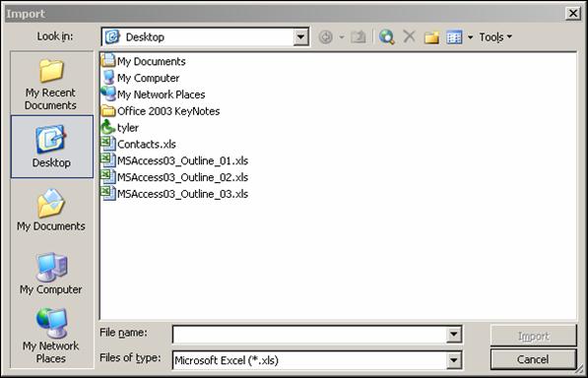Select the MSAccess03_Outline_01.xls file icon
Image resolution: width=588 pixels, height=378 pixels.
click(108, 160)
